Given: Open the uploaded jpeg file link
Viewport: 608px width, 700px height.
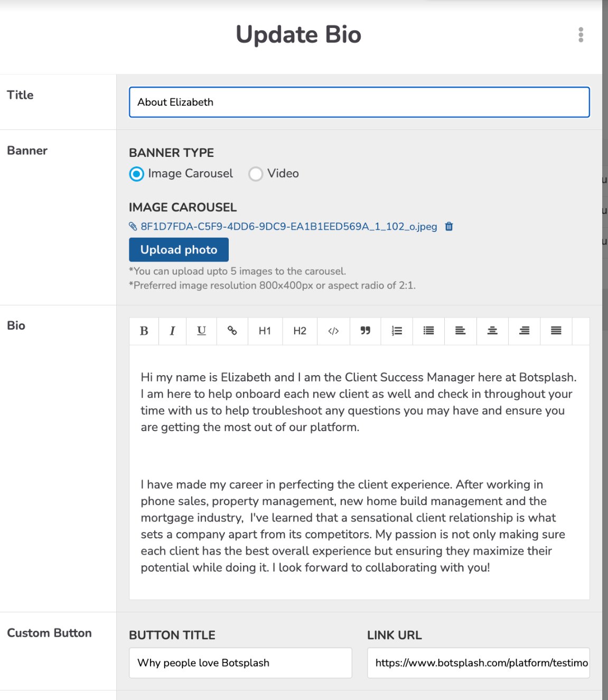Looking at the screenshot, I should [x=288, y=227].
